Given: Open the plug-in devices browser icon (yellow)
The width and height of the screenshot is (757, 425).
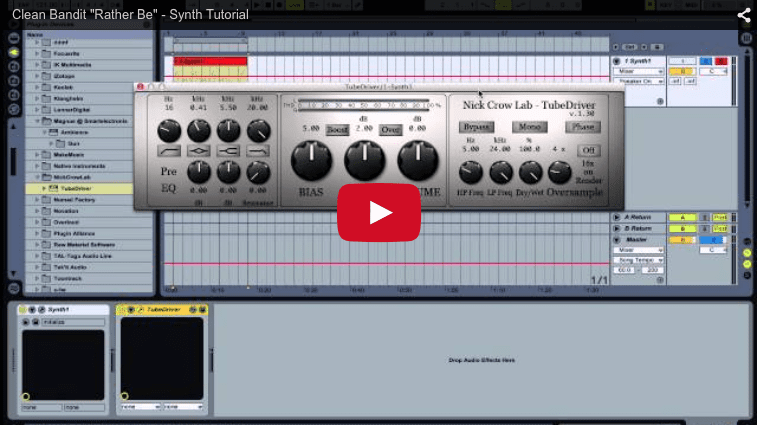Looking at the screenshot, I should [14, 52].
